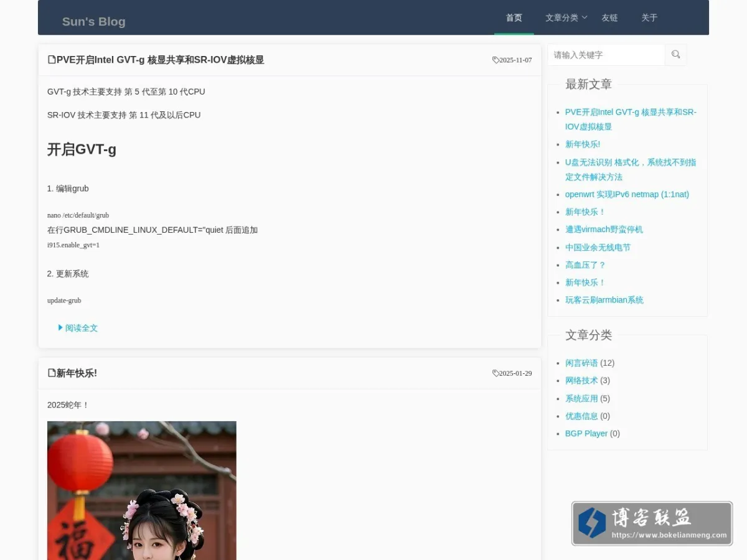Expand the 文章分类 dropdown arrow in navbar
Viewport: 747px width, 560px height.
point(585,17)
